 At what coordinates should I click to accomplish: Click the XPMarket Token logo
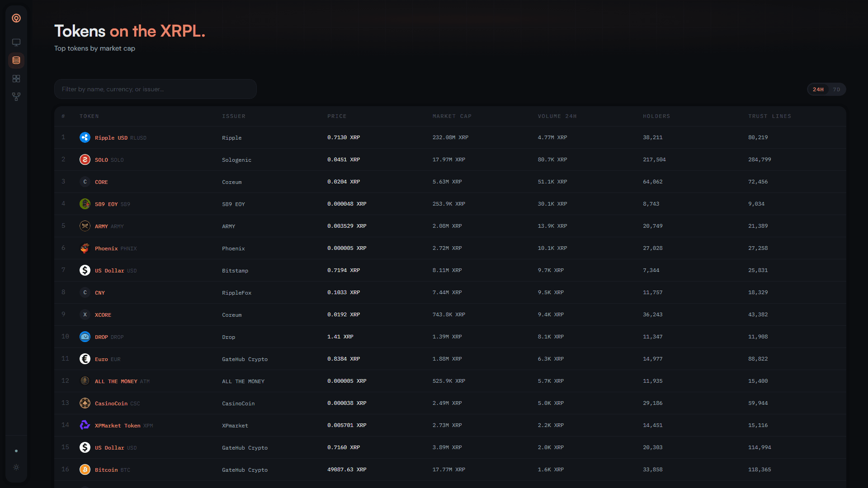(x=85, y=425)
